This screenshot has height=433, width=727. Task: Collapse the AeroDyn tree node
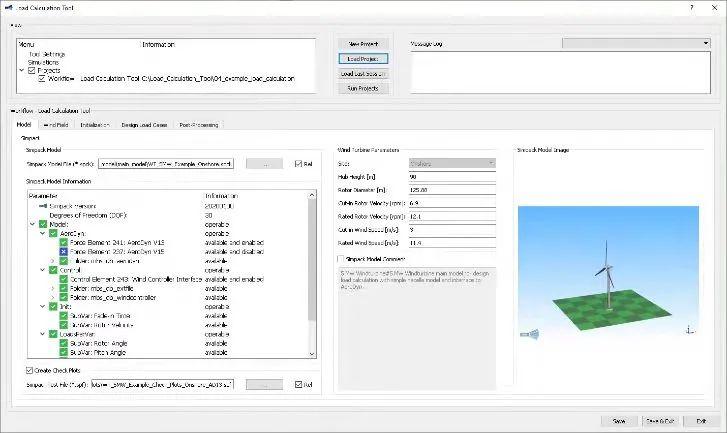(x=43, y=233)
